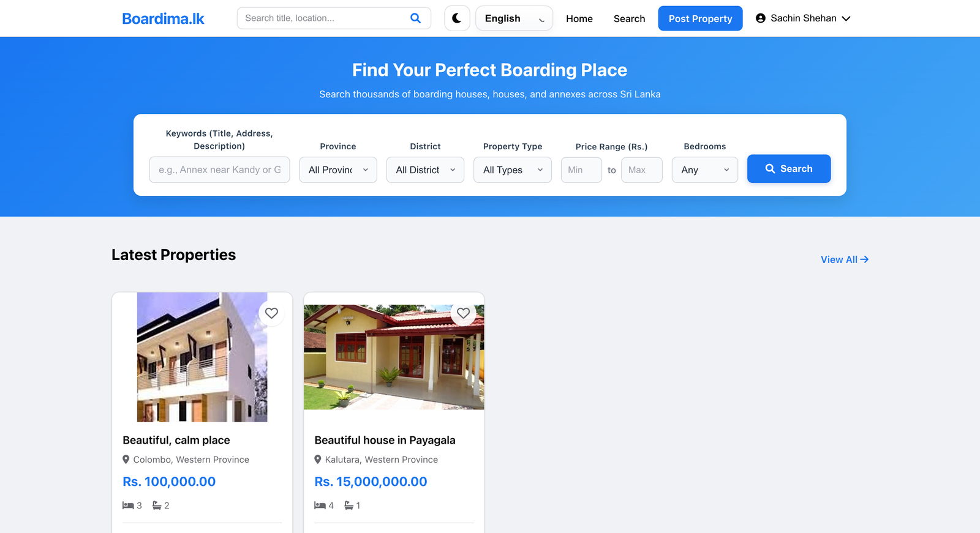Click the bath icon showing 2 bathrooms
The image size is (980, 533).
click(157, 505)
